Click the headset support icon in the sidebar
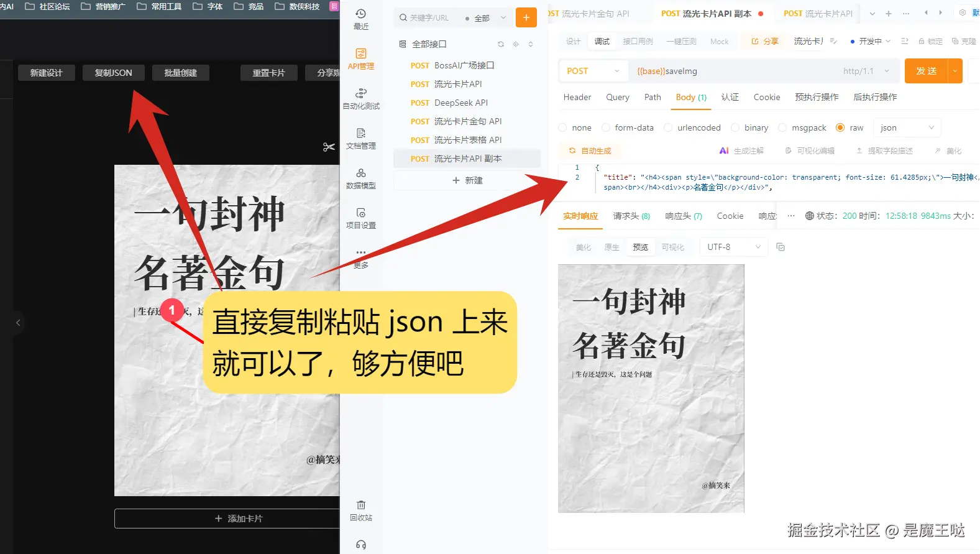The height and width of the screenshot is (554, 980). (x=361, y=545)
